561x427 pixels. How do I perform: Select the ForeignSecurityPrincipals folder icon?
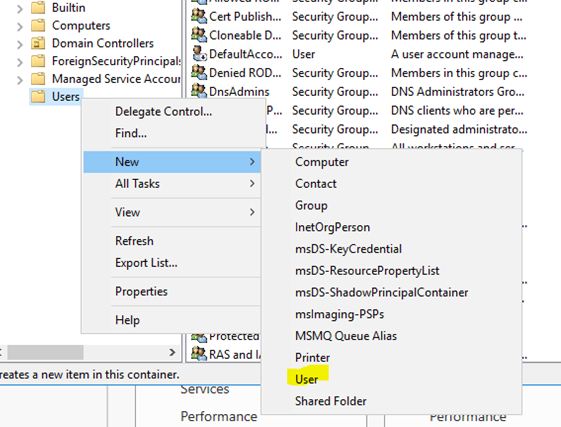pyautogui.click(x=38, y=61)
